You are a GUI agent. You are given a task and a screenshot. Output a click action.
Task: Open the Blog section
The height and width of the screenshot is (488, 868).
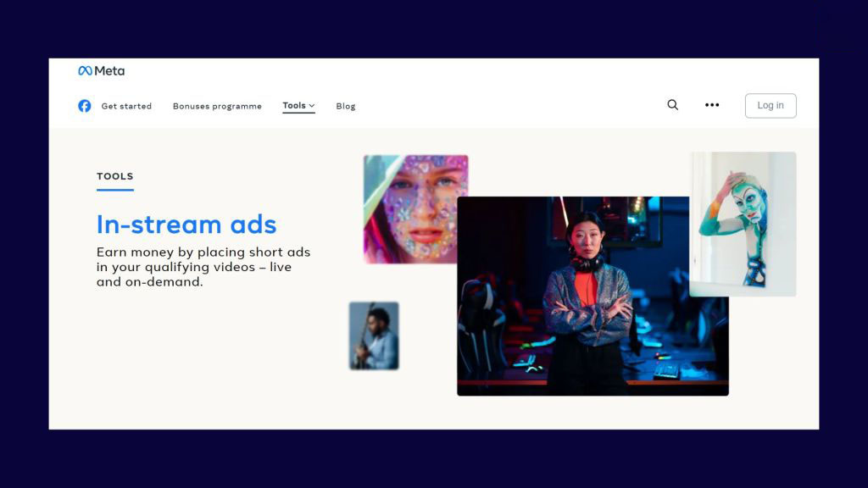coord(345,106)
